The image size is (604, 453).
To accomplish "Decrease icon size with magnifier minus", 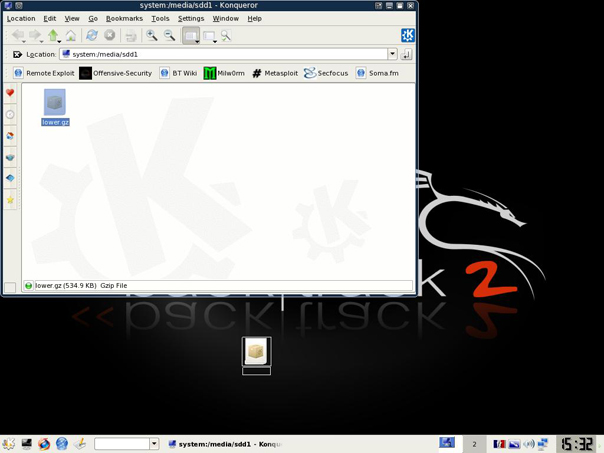I will [x=169, y=35].
